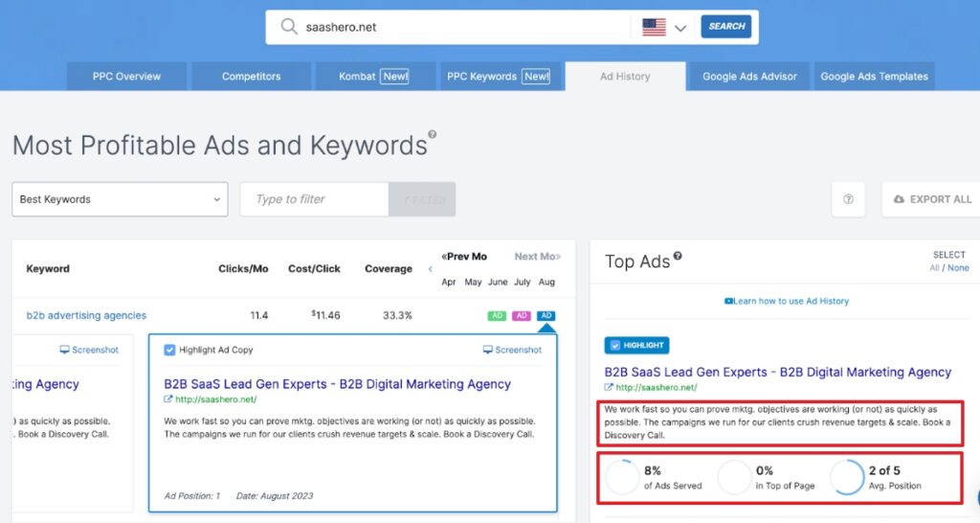
Task: Open Screenshot link in highlighted ad card
Action: [x=513, y=350]
